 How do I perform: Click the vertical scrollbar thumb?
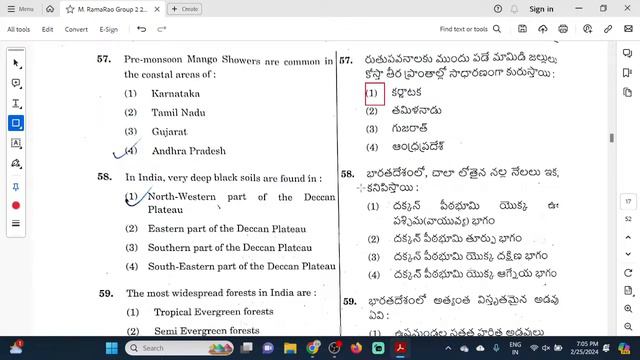pos(611,138)
